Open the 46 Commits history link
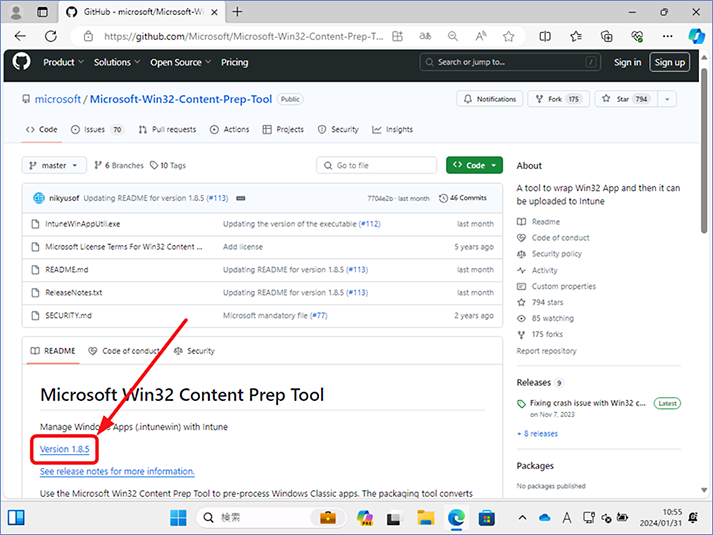 click(462, 198)
